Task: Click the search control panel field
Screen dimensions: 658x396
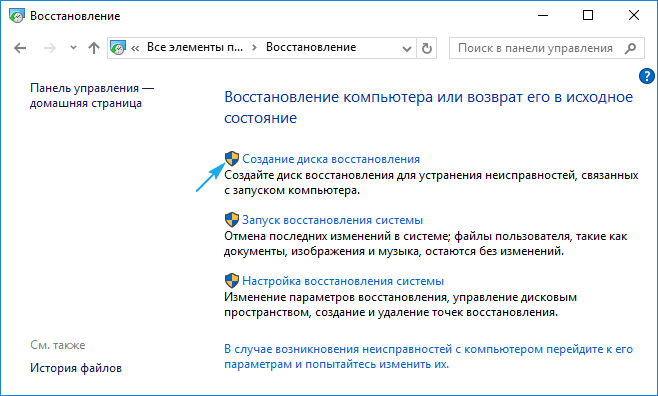Action: 546,48
